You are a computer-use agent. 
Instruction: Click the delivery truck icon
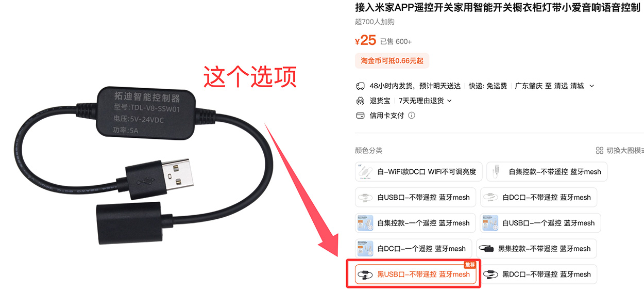click(x=360, y=86)
